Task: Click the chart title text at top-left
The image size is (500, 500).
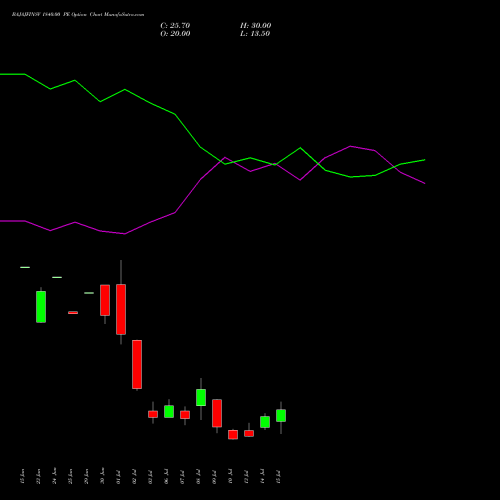Action: 78,15
